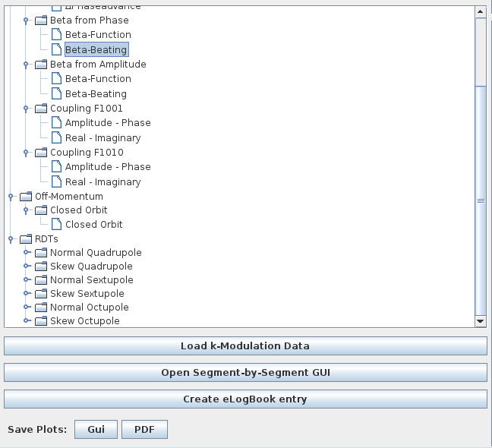Click the Normal Sextupole folder icon
This screenshot has height=448, width=492.
pos(41,280)
